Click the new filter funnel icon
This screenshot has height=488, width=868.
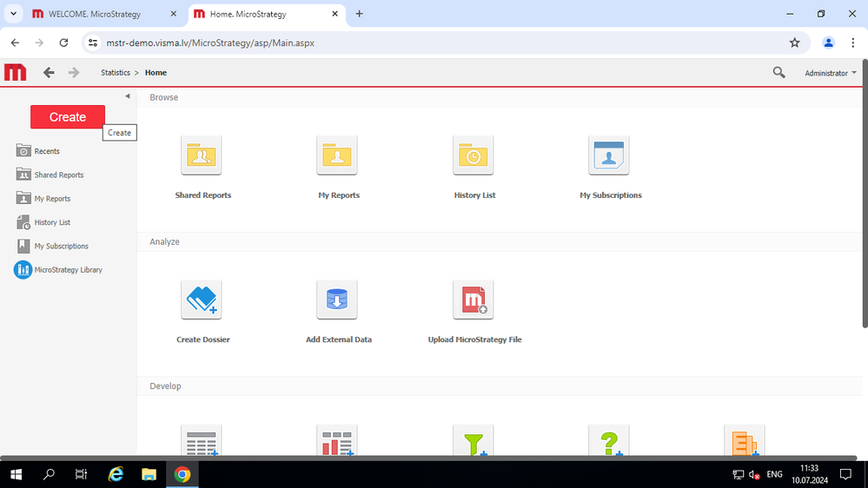coord(474,441)
